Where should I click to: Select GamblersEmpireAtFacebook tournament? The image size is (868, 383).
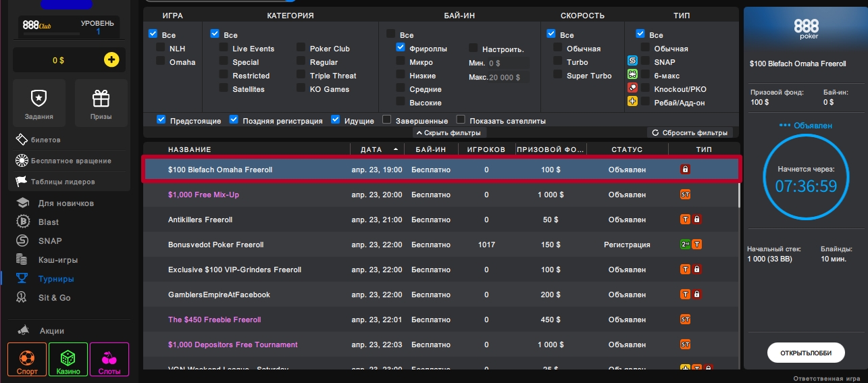click(x=440, y=295)
